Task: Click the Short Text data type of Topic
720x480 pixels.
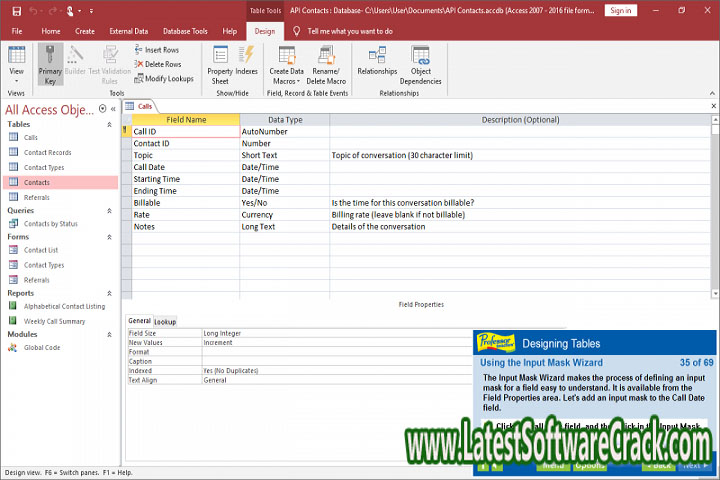Action: coord(284,155)
